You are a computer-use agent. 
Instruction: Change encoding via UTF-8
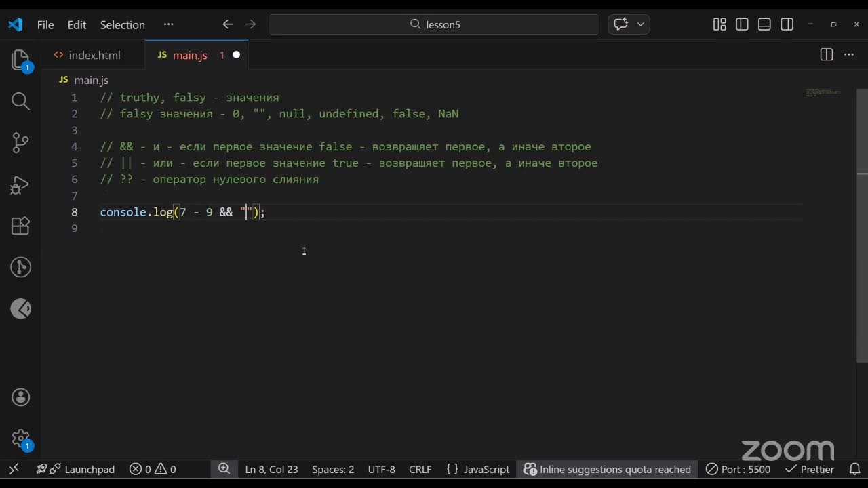381,469
